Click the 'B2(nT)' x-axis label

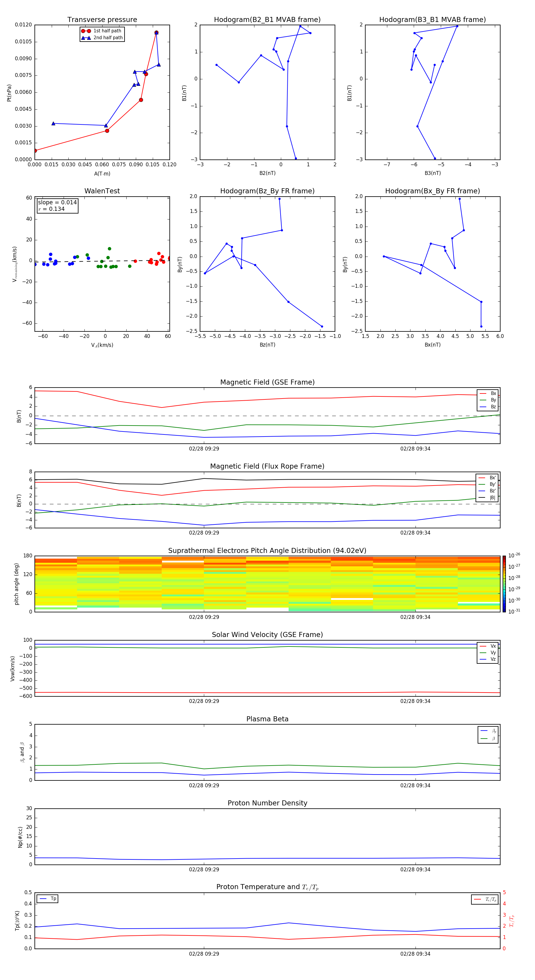[x=267, y=173]
